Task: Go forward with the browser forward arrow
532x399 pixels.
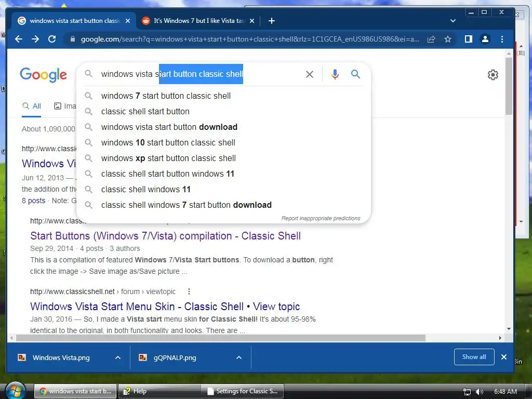Action: [35, 39]
